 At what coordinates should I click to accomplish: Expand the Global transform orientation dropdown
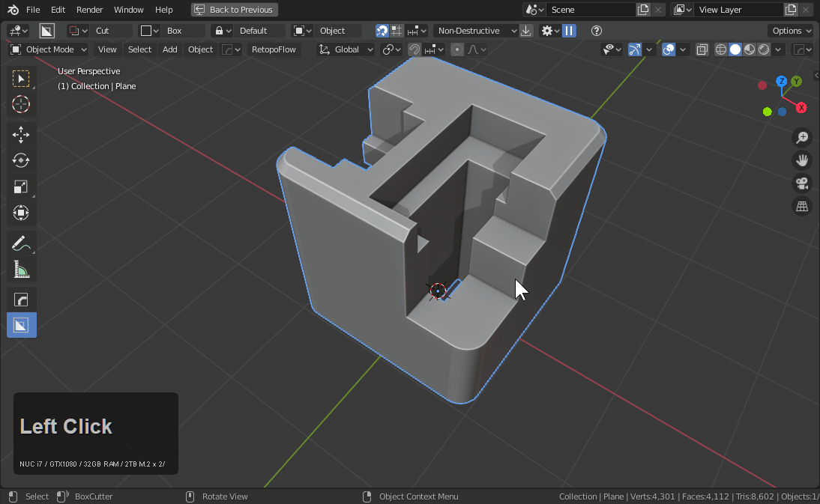346,49
